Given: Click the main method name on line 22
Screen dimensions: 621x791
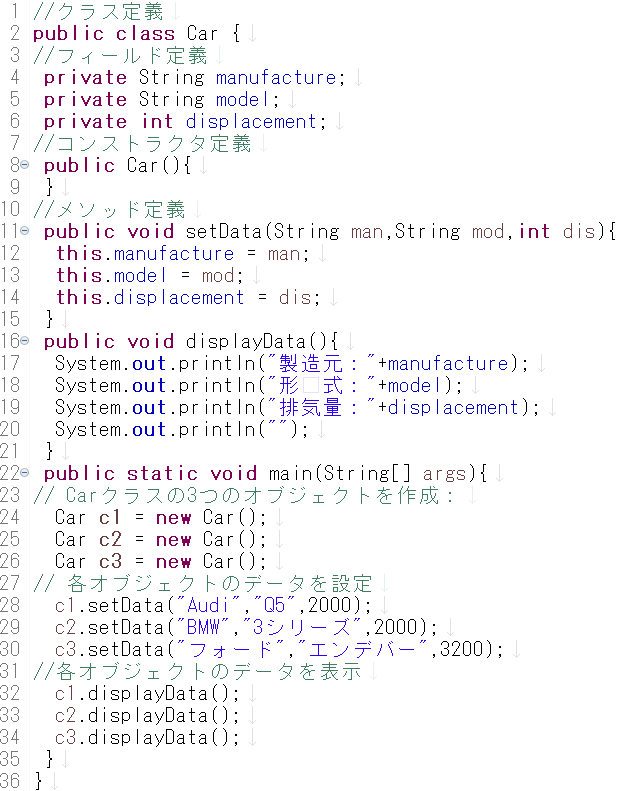Looking at the screenshot, I should [291, 473].
